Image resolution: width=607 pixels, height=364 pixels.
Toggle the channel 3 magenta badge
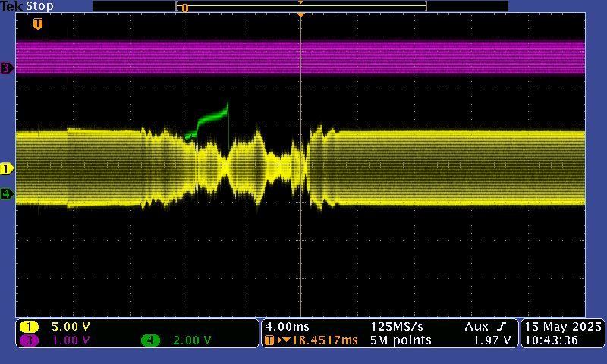pos(29,340)
